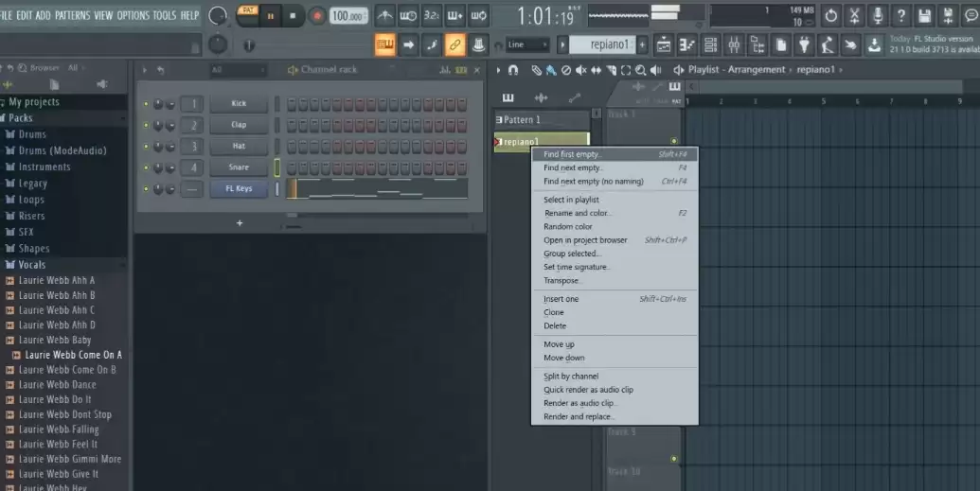The image size is (980, 491).
Task: Adjust the main pitch knob
Action: point(218,44)
